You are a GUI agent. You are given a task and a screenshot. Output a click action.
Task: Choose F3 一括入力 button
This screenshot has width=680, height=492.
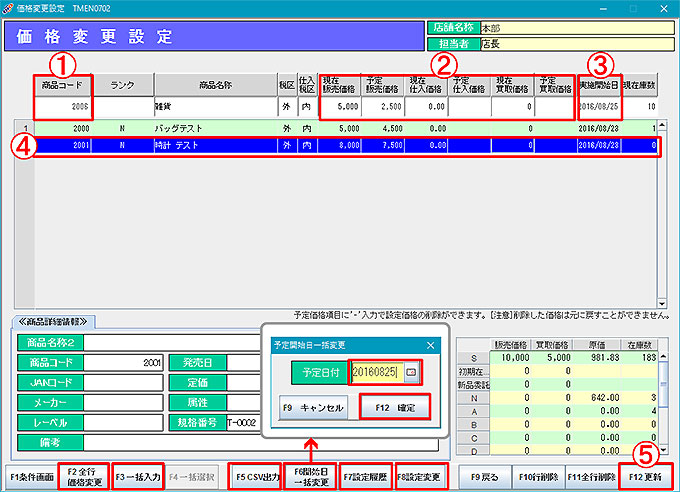[x=137, y=477]
